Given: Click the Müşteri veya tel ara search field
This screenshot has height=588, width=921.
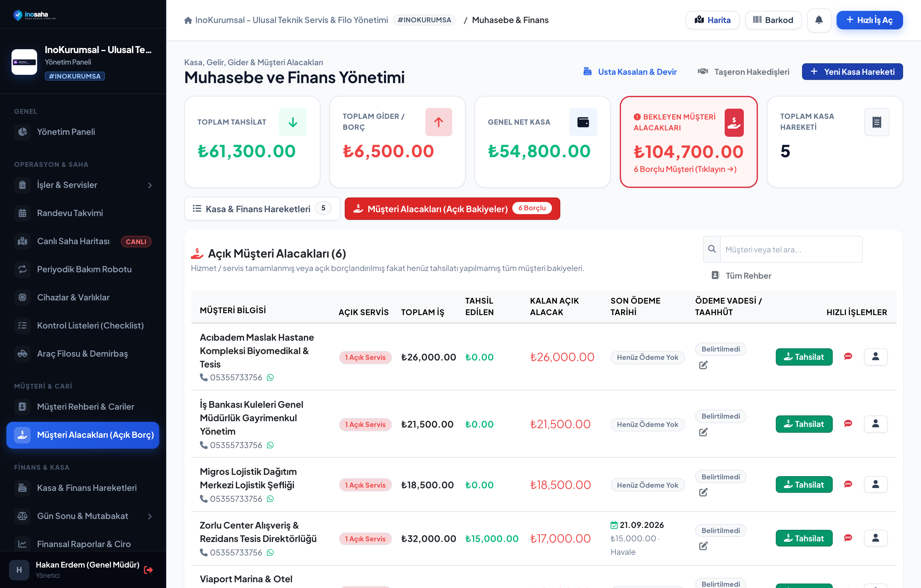Looking at the screenshot, I should 791,249.
